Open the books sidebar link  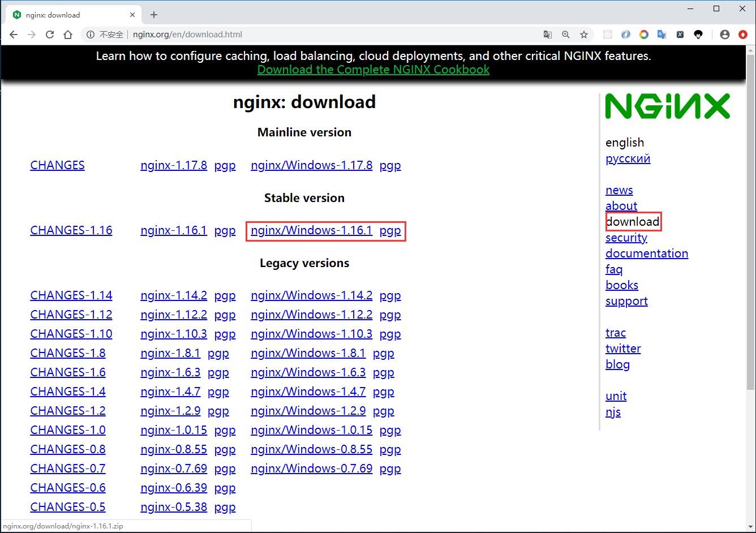tap(622, 285)
